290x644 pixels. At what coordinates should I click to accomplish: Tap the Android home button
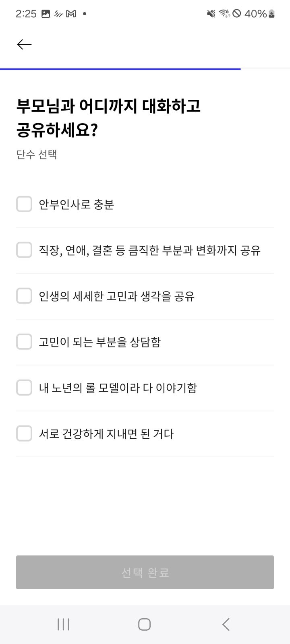click(144, 624)
